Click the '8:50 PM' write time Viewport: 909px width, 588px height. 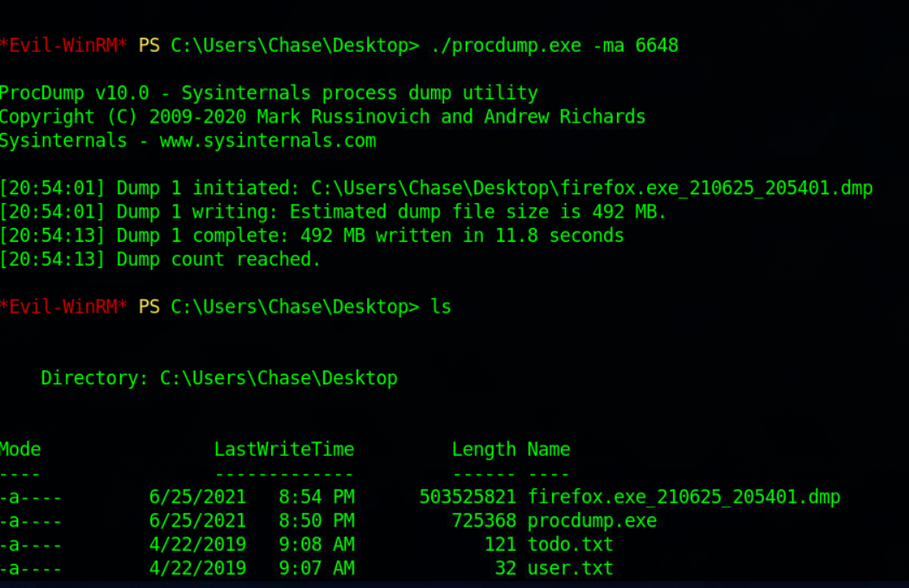coord(316,521)
